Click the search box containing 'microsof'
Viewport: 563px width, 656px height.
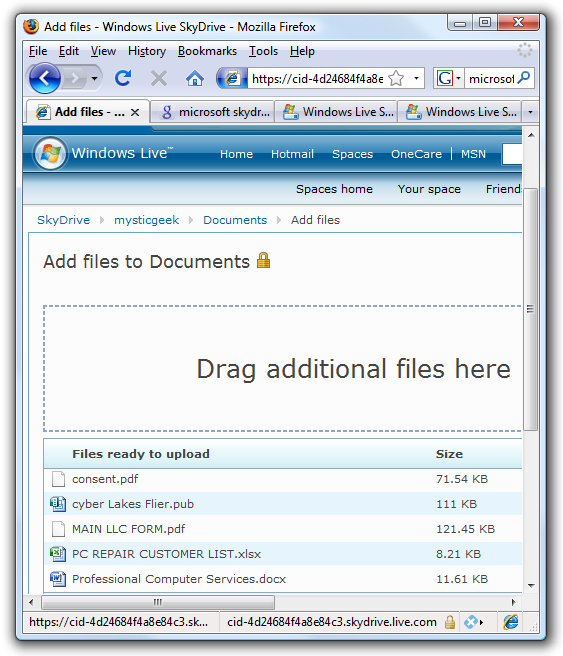pos(491,78)
